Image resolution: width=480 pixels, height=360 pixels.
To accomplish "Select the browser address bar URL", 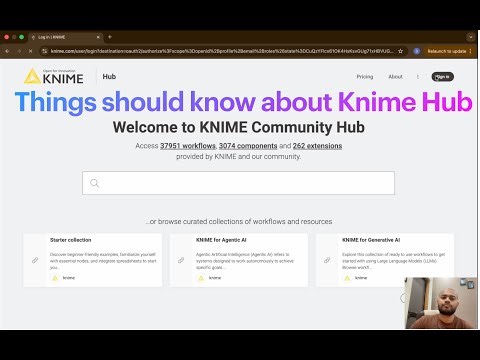I will coord(222,51).
